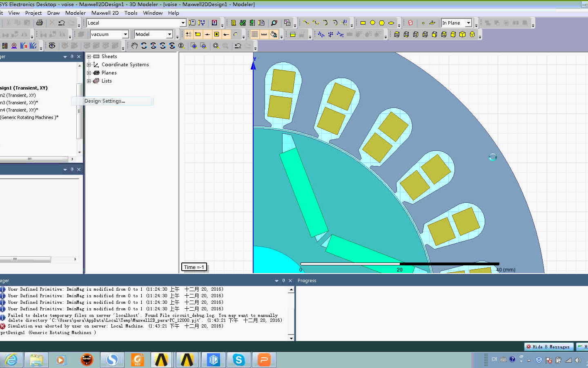Screen dimensions: 588x368
Task: Open the vacuum material dropdown
Action: (x=125, y=34)
